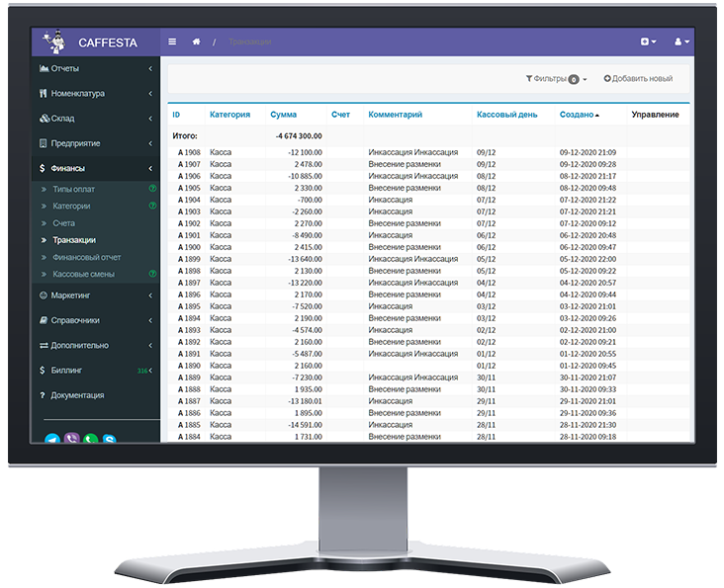Open the Фильтры dropdown
724x588 pixels.
[557, 79]
